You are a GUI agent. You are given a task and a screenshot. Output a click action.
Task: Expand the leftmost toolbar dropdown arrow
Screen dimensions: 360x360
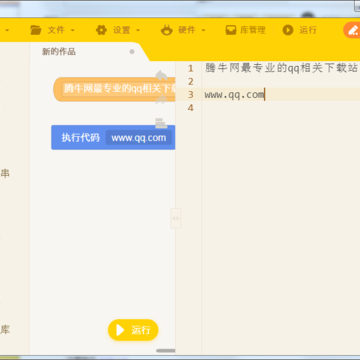click(7, 30)
